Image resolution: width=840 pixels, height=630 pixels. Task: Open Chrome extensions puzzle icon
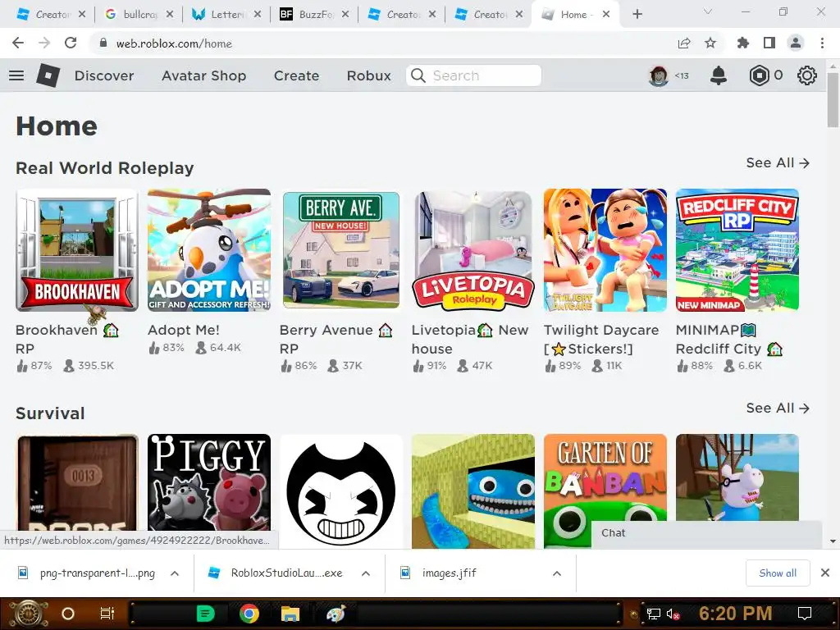[x=742, y=43]
